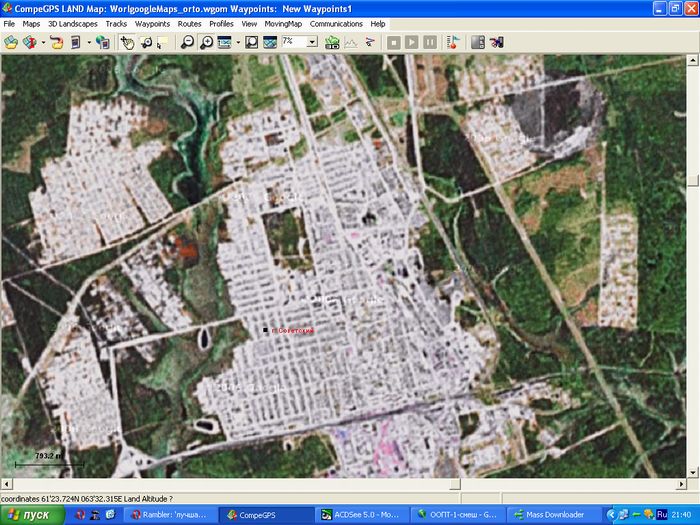Expand the 7% zoom level combo box
Screen dimensions: 700x525
pyautogui.click(x=312, y=42)
